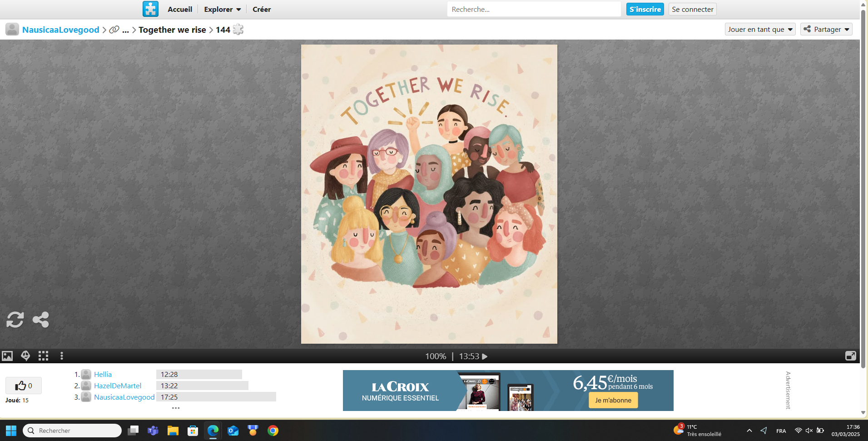Click the taskbar Rechercher search box

[x=72, y=431]
